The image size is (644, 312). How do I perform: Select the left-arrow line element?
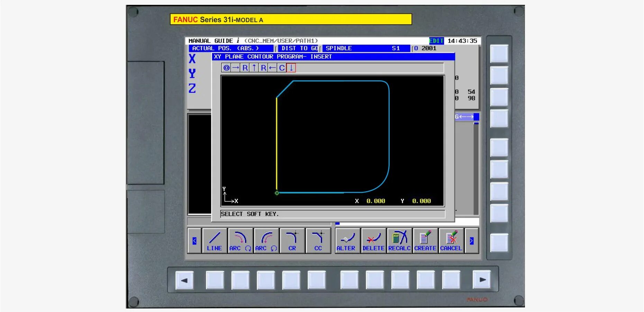tap(273, 68)
